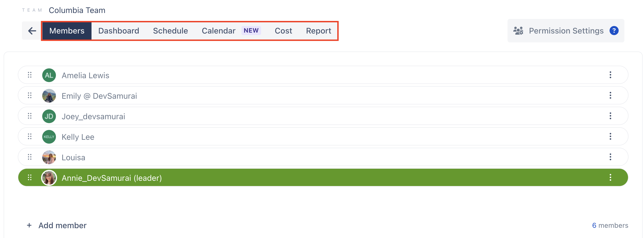
Task: Switch to the Dashboard tab
Action: [x=118, y=31]
